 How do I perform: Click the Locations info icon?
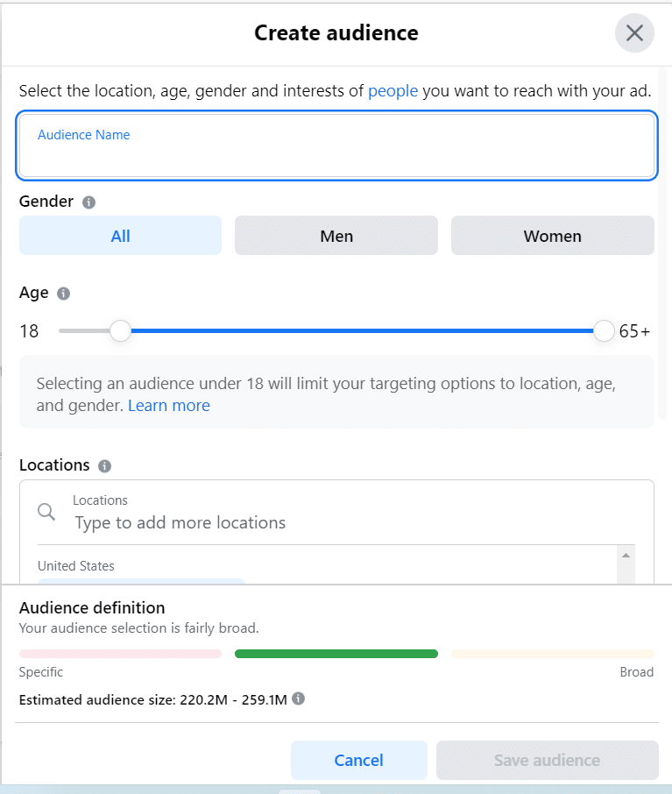click(x=105, y=466)
